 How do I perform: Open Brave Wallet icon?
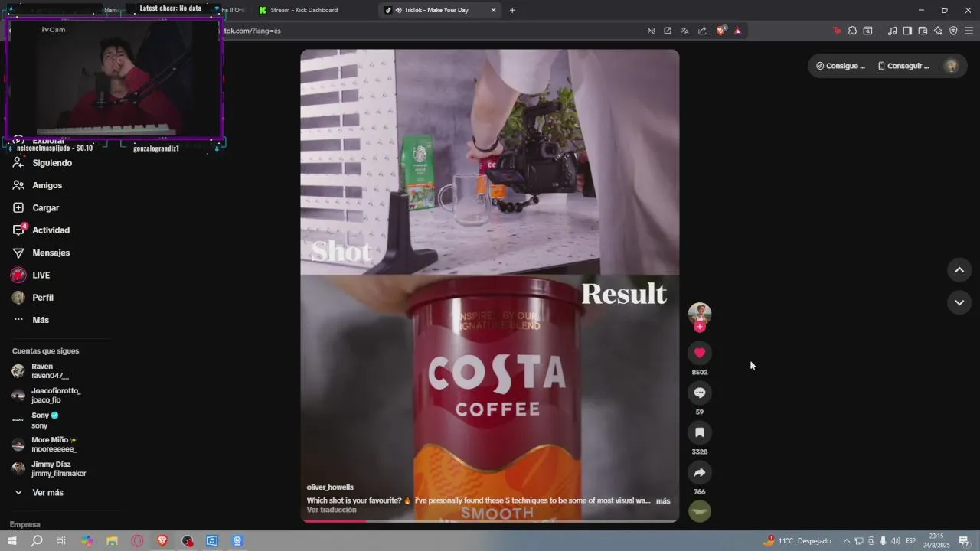pyautogui.click(x=923, y=31)
